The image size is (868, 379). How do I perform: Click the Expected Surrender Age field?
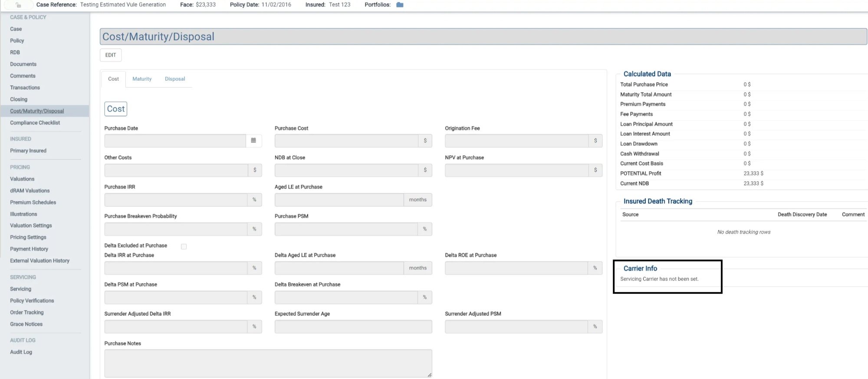pyautogui.click(x=353, y=326)
